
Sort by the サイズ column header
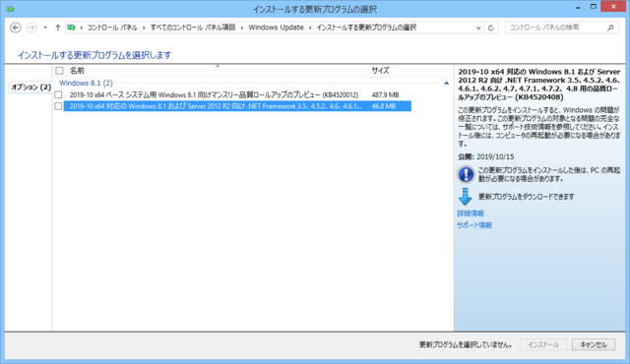click(390, 71)
